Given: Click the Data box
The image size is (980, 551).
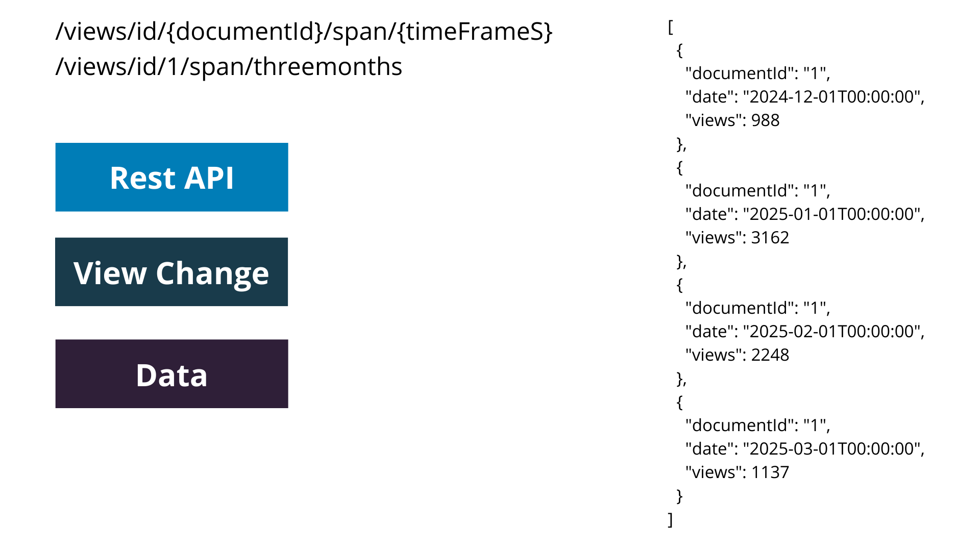Looking at the screenshot, I should [171, 374].
